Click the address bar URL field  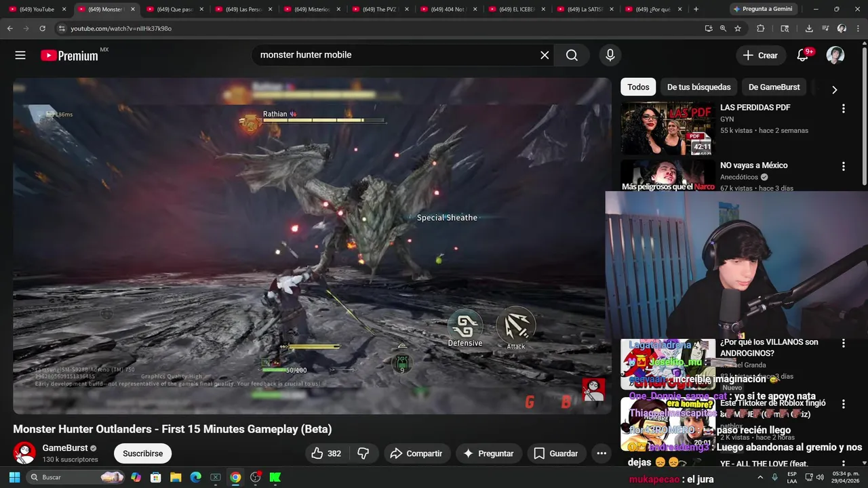click(x=380, y=28)
